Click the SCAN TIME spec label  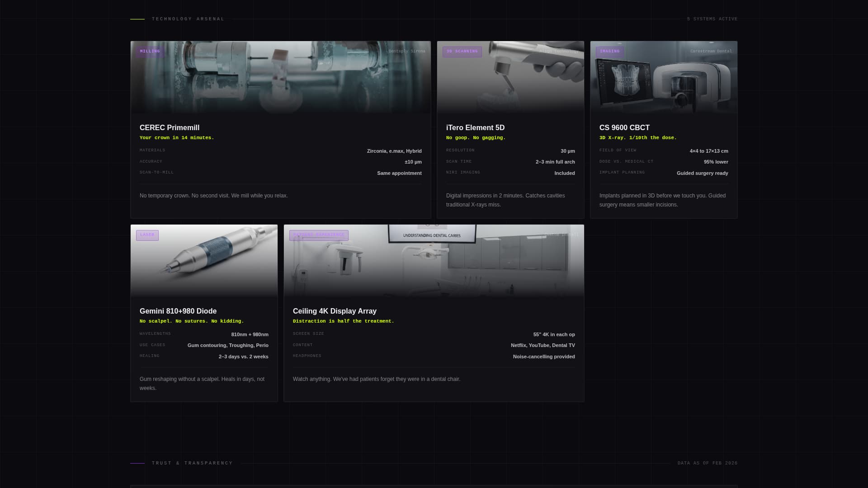pos(459,162)
